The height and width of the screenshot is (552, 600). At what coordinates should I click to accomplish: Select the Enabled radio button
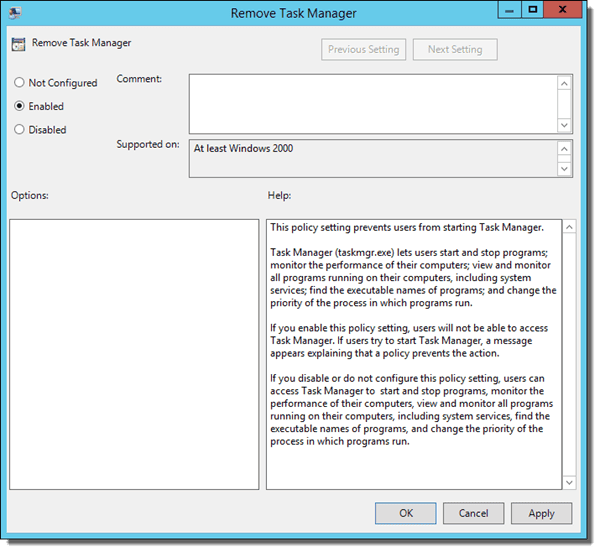(x=19, y=106)
